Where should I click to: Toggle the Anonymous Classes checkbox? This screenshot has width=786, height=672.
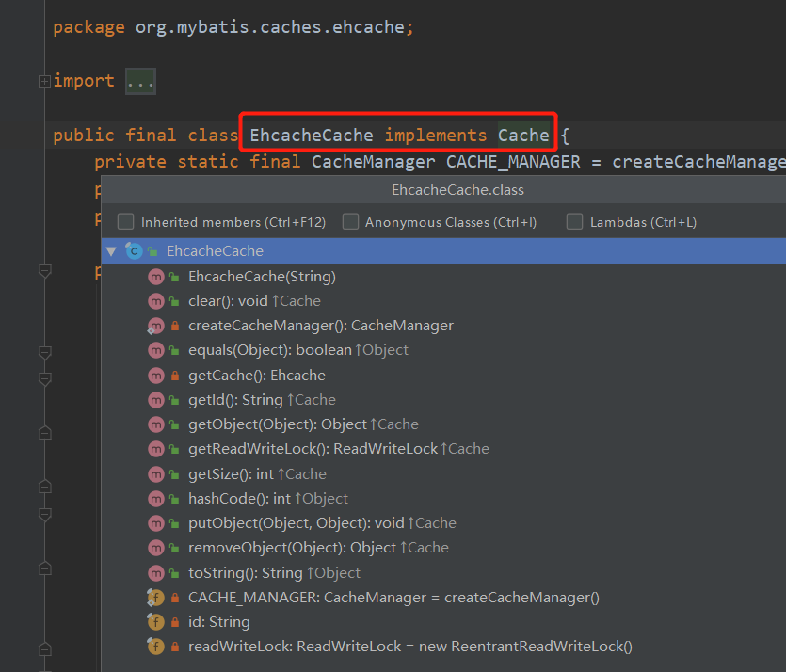click(350, 221)
